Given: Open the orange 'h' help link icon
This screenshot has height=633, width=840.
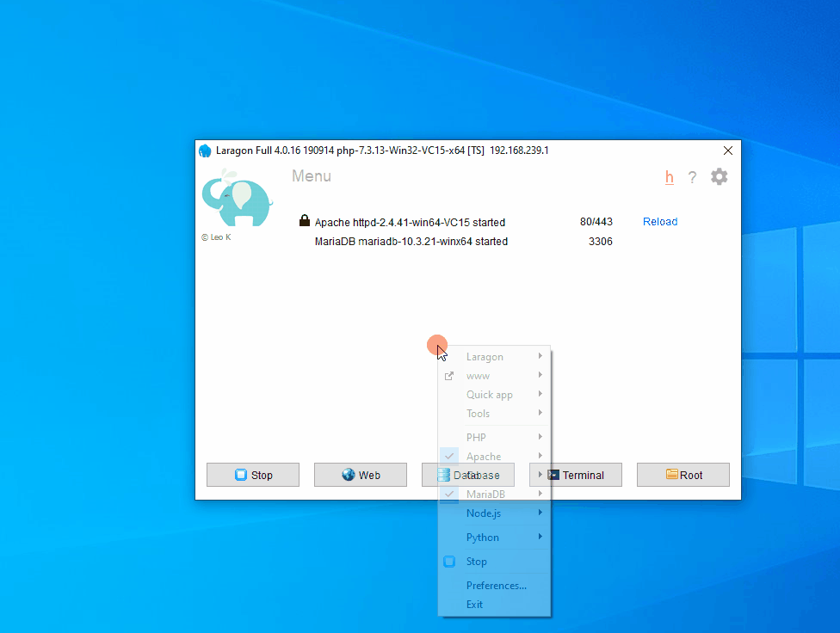Looking at the screenshot, I should [x=669, y=177].
